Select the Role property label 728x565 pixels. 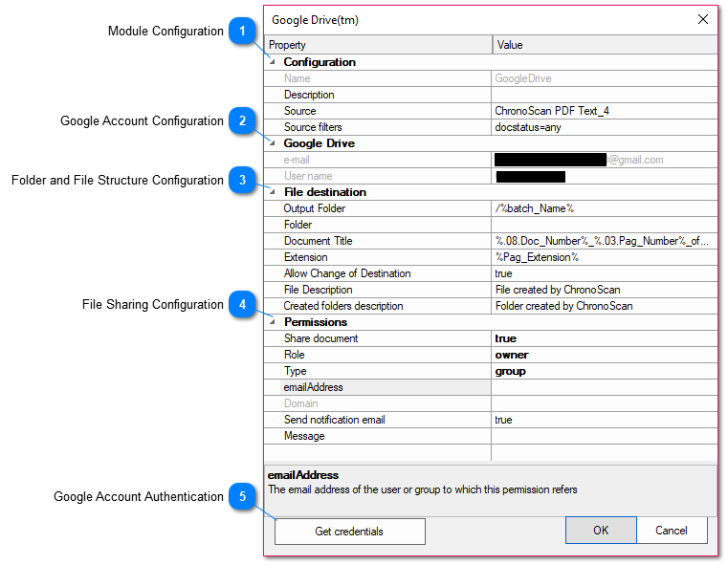click(295, 355)
